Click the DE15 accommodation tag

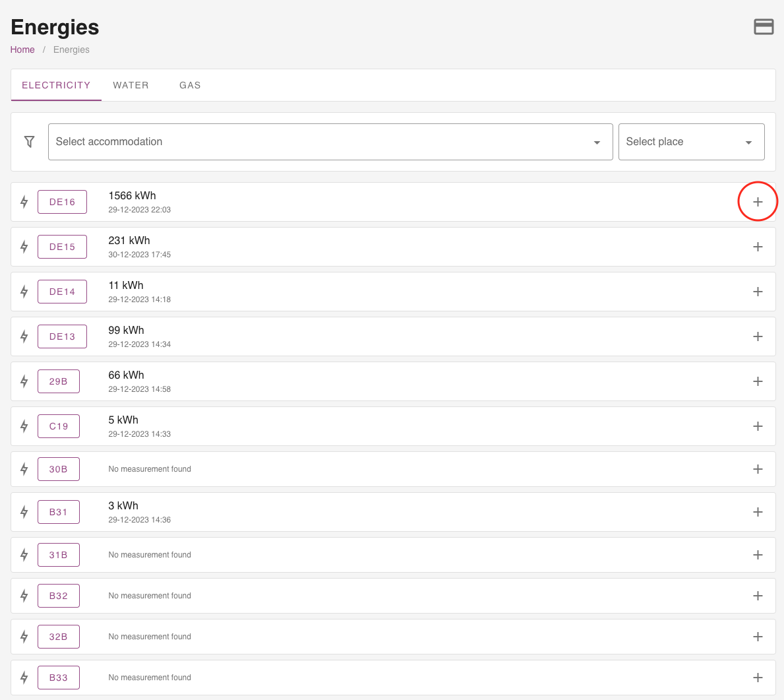(x=62, y=247)
